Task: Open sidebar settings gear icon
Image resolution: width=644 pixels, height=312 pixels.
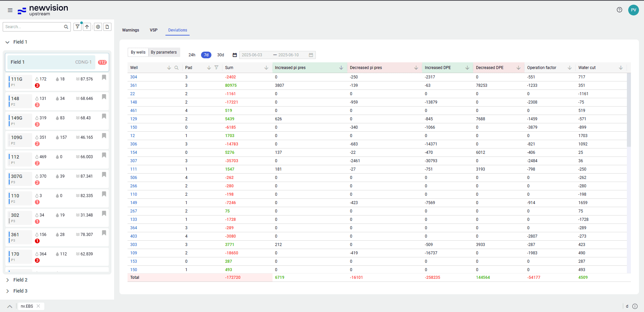Action: 98,27
